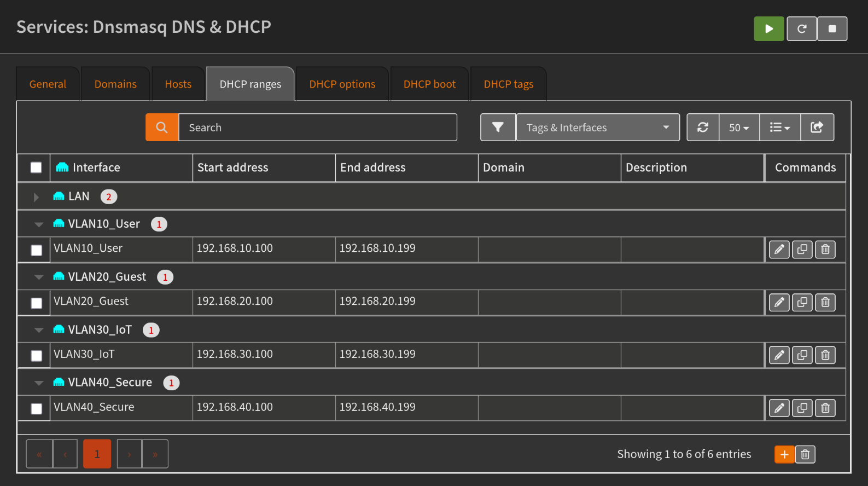This screenshot has width=868, height=486.
Task: Restart the Dnsmasq service
Action: point(801,29)
